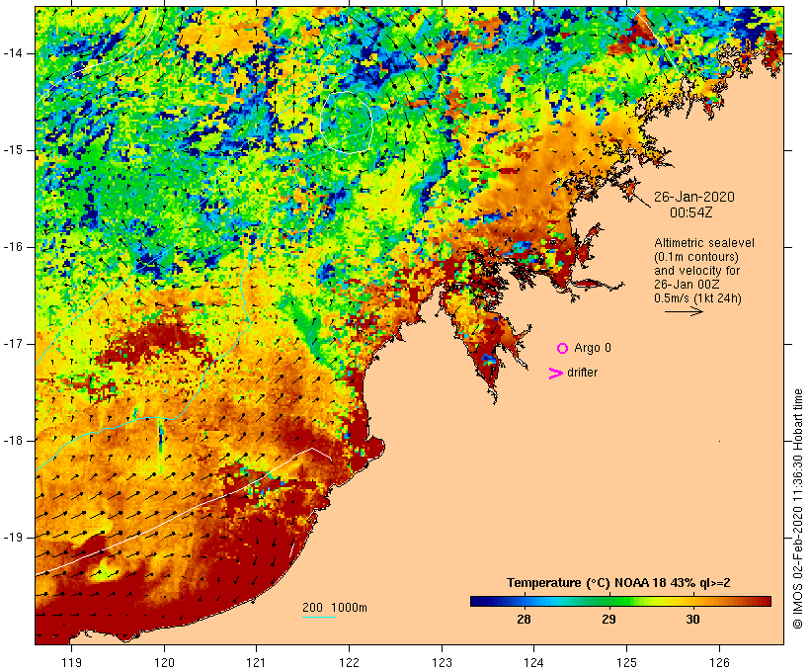Click the magenta drifter arrow symbol
This screenshot has width=810, height=672.
click(556, 374)
